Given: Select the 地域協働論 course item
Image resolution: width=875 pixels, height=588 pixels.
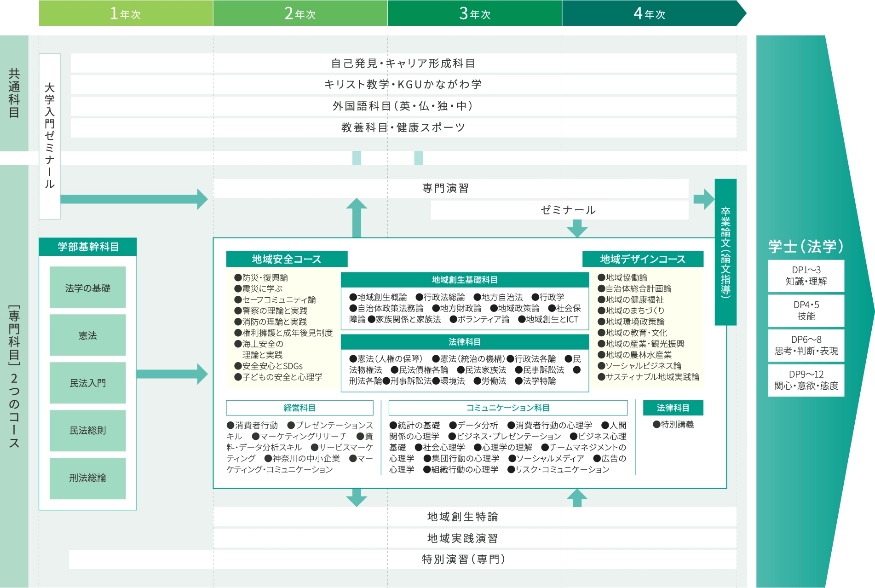Looking at the screenshot, I should coord(622,277).
